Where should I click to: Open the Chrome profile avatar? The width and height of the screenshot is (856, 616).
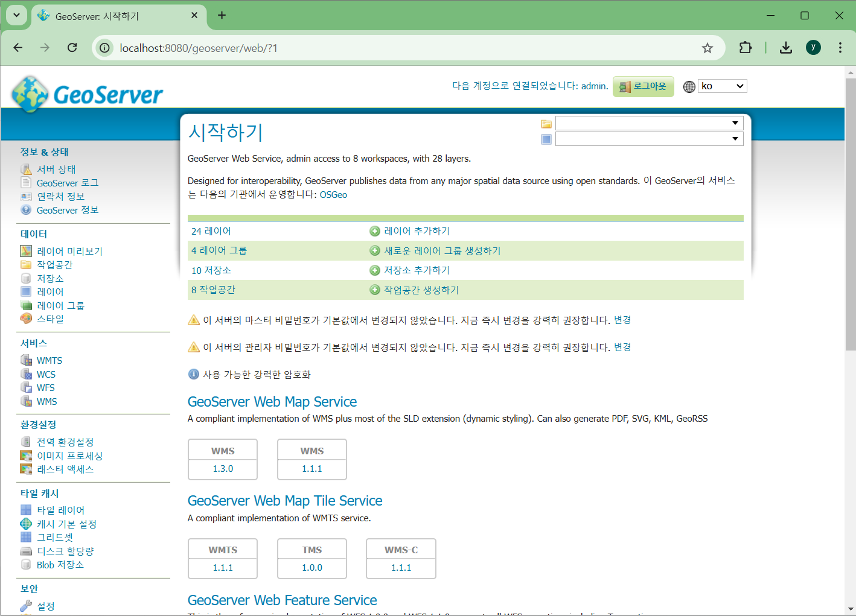[813, 48]
